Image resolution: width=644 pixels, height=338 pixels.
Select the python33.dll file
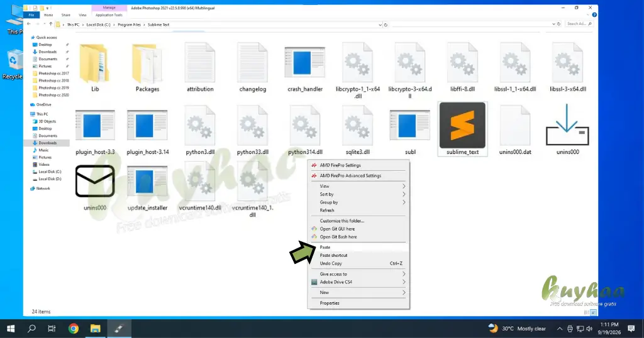click(x=253, y=129)
